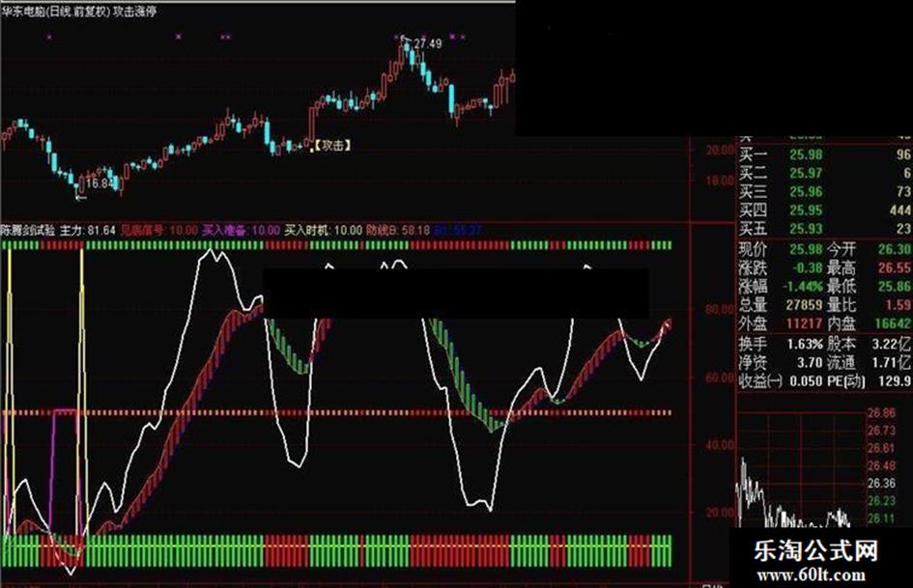Click the 40.00 indicator axis label

pos(720,445)
